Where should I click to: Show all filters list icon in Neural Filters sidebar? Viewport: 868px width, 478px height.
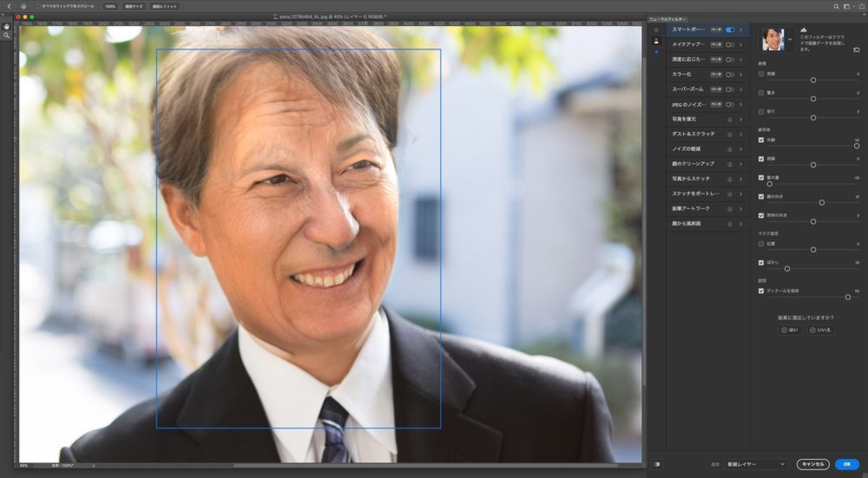tap(656, 30)
